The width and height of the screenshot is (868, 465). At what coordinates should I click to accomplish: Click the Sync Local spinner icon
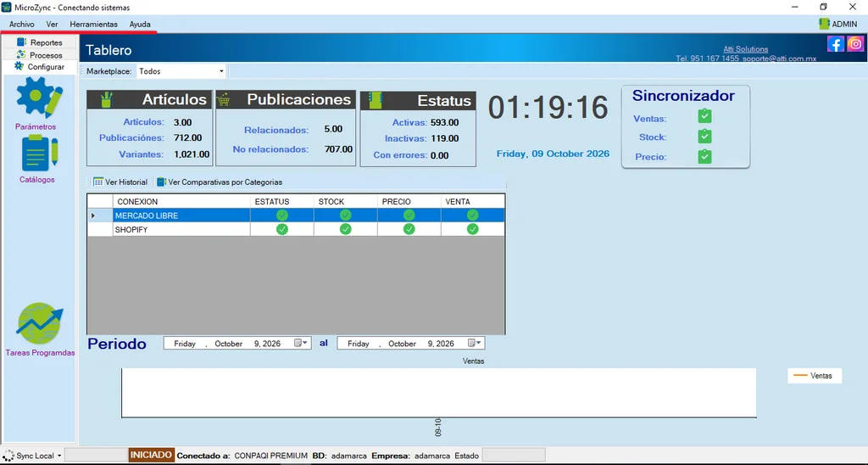point(8,456)
